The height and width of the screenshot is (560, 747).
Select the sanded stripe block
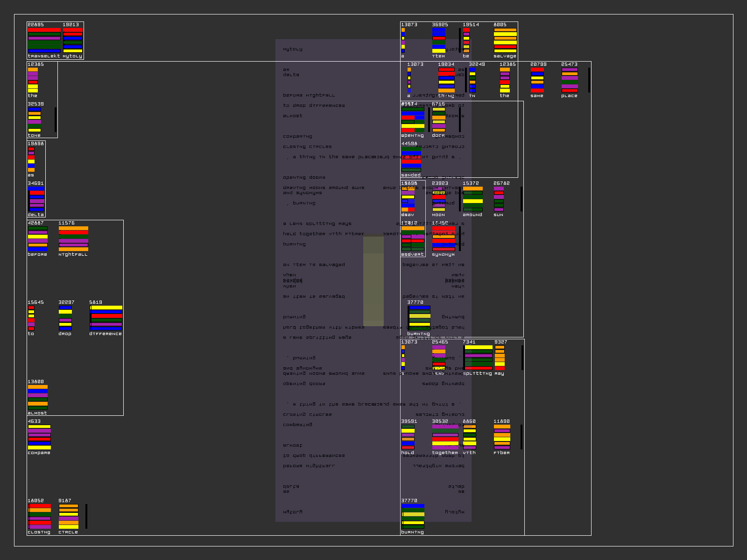tap(411, 159)
